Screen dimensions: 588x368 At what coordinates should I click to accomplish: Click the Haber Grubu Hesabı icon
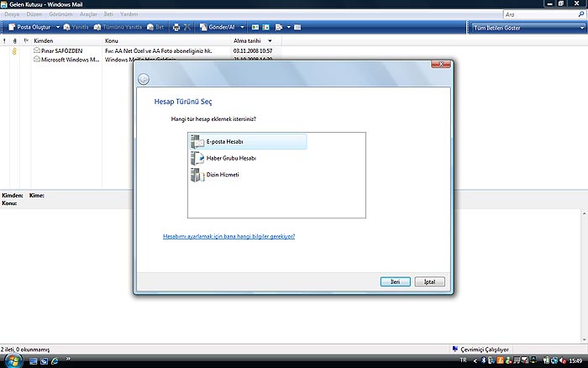coord(197,158)
